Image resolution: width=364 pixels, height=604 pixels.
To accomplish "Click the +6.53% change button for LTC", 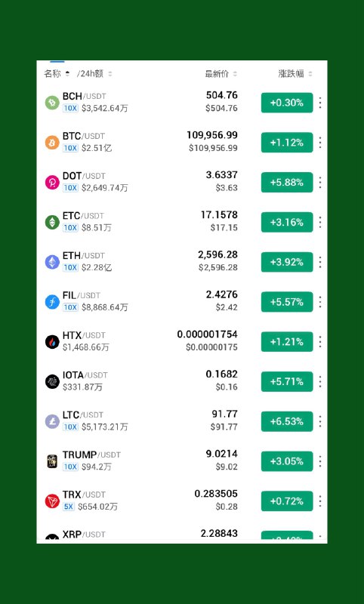I will 287,421.
